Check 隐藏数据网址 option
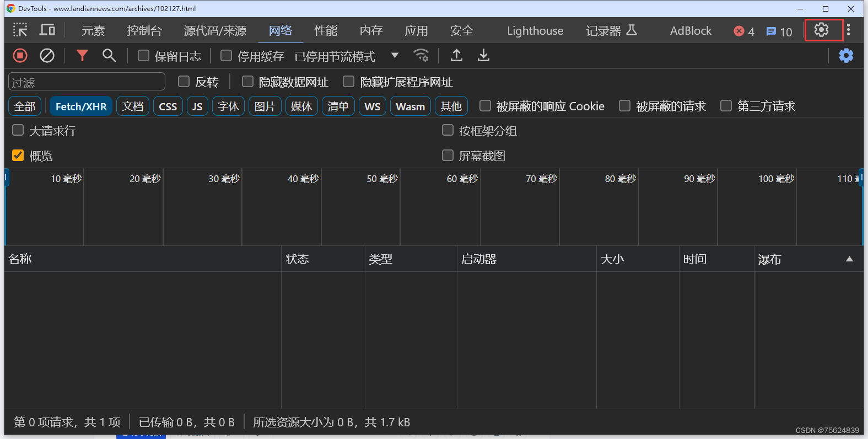Viewport: 868px width, 439px height. (x=248, y=82)
